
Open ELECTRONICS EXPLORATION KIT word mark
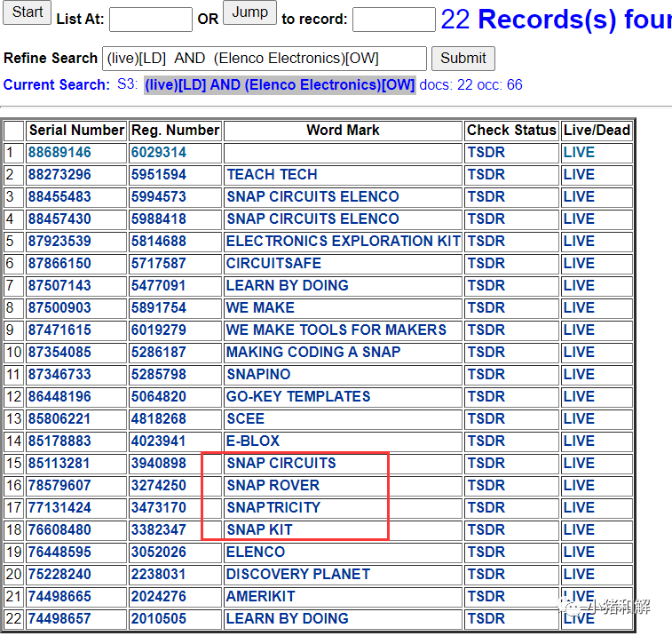pos(344,241)
